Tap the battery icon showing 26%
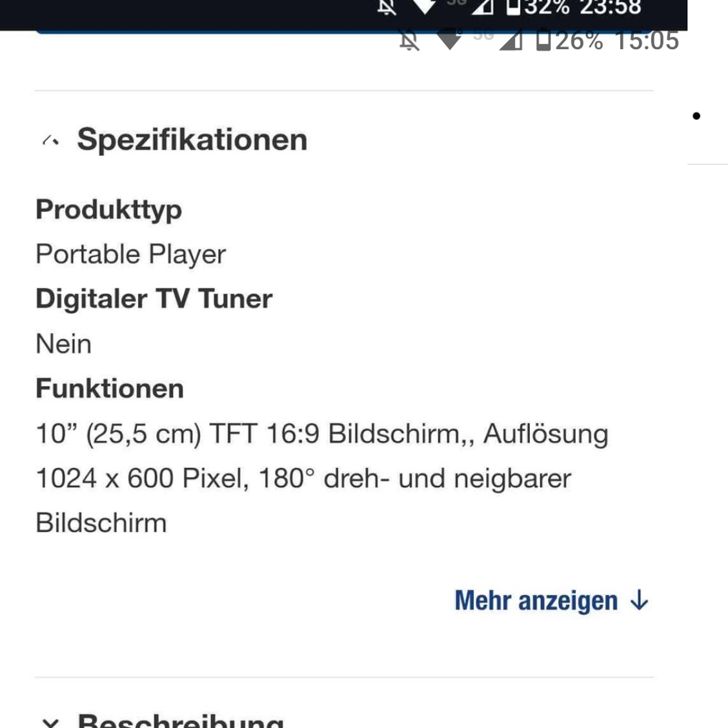Screen dimensions: 728x728 pos(543,40)
